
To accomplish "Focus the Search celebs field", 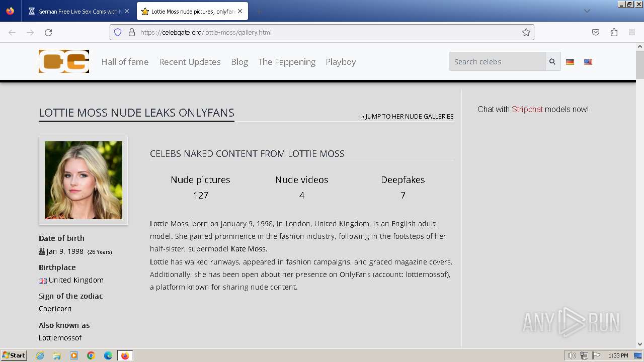I will pyautogui.click(x=497, y=61).
